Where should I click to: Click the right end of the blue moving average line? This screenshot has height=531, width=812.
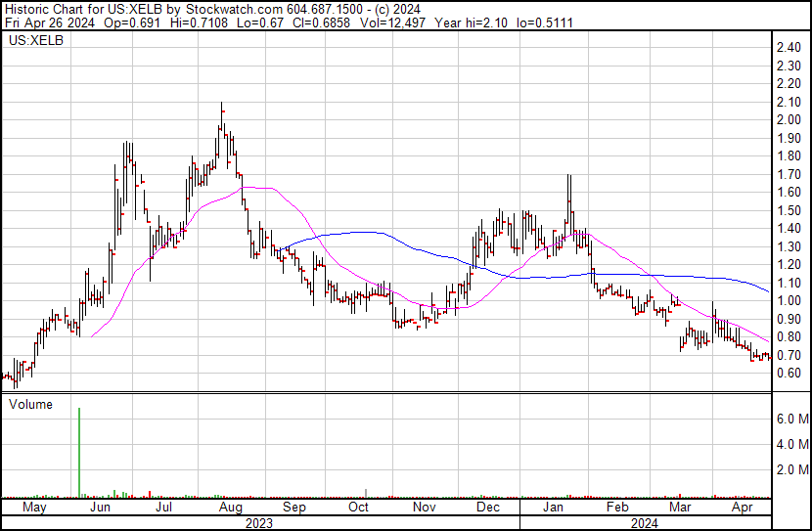click(768, 291)
